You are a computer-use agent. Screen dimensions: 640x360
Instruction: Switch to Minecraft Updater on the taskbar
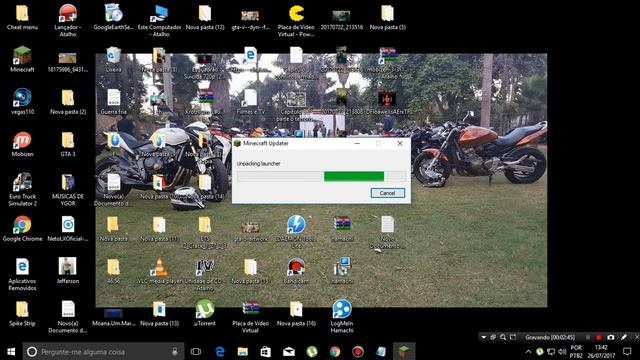pyautogui.click(x=404, y=351)
